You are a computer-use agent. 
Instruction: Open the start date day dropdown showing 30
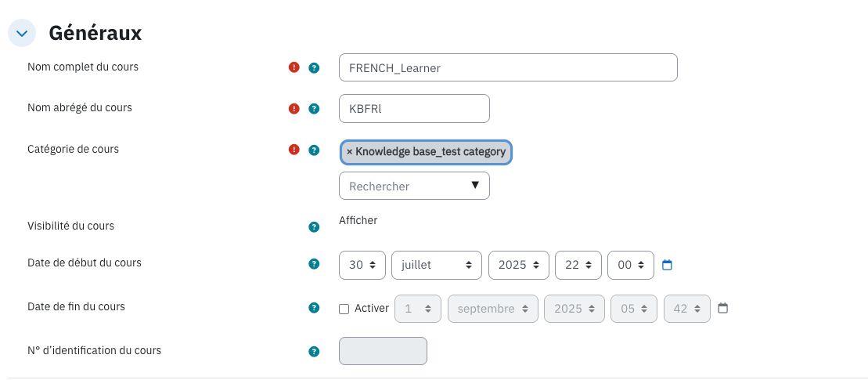[362, 265]
